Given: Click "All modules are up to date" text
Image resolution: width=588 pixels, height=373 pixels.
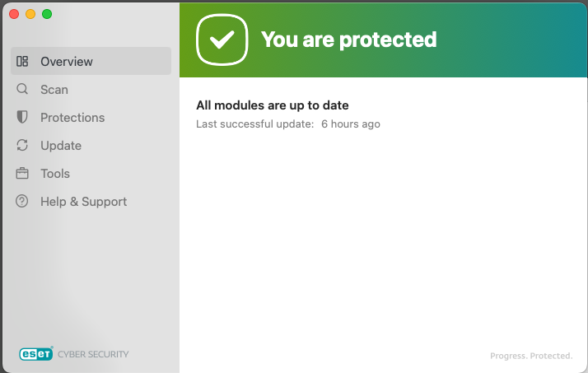Looking at the screenshot, I should [273, 105].
